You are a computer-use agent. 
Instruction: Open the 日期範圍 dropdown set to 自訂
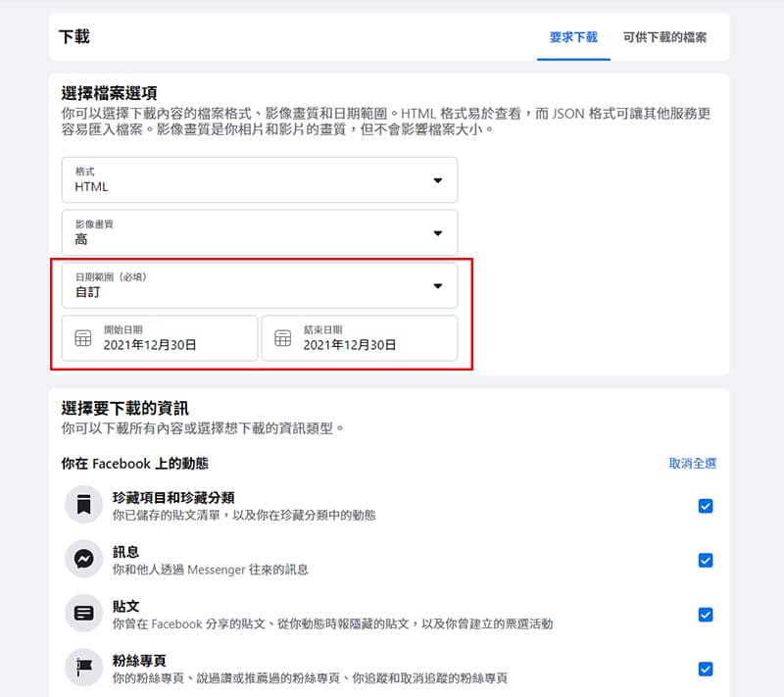tap(260, 285)
